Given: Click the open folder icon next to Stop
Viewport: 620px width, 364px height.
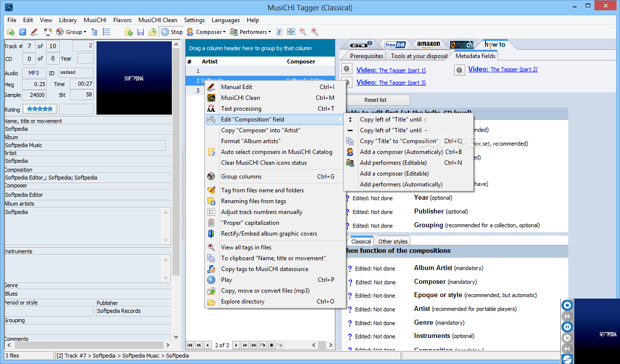Looking at the screenshot, I should point(153,32).
